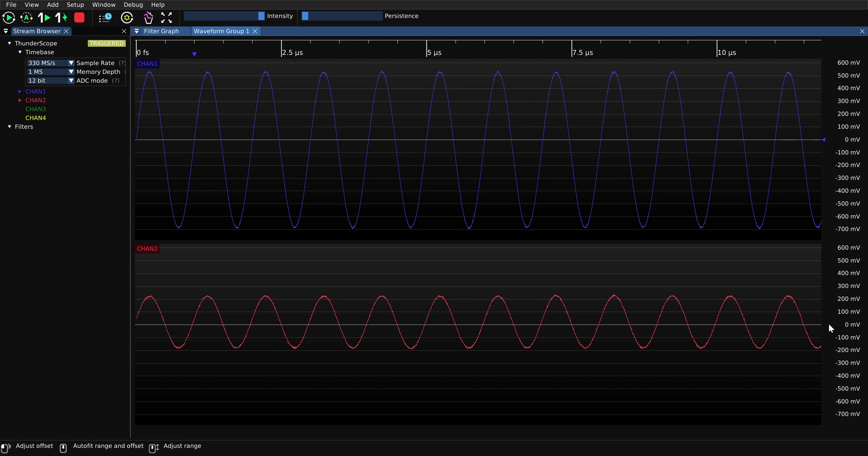Click mouse icon beside Autofit range hint
The width and height of the screenshot is (868, 456).
click(x=63, y=448)
